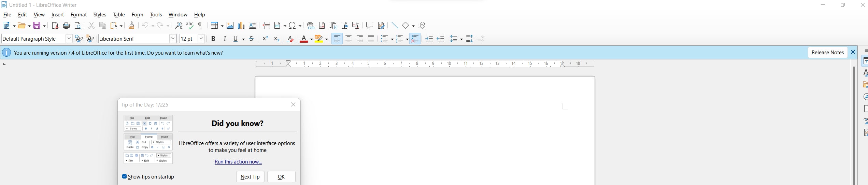The image size is (868, 185).
Task: Open the File menu
Action: pyautogui.click(x=7, y=15)
